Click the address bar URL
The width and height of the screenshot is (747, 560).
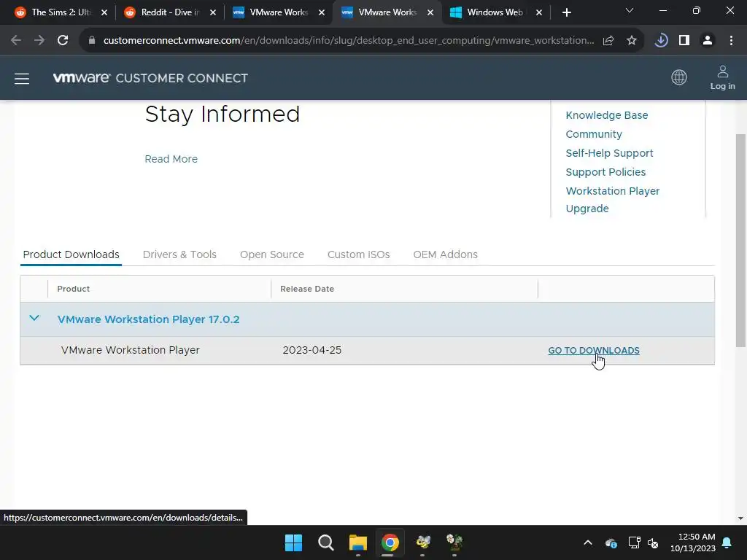tap(349, 41)
